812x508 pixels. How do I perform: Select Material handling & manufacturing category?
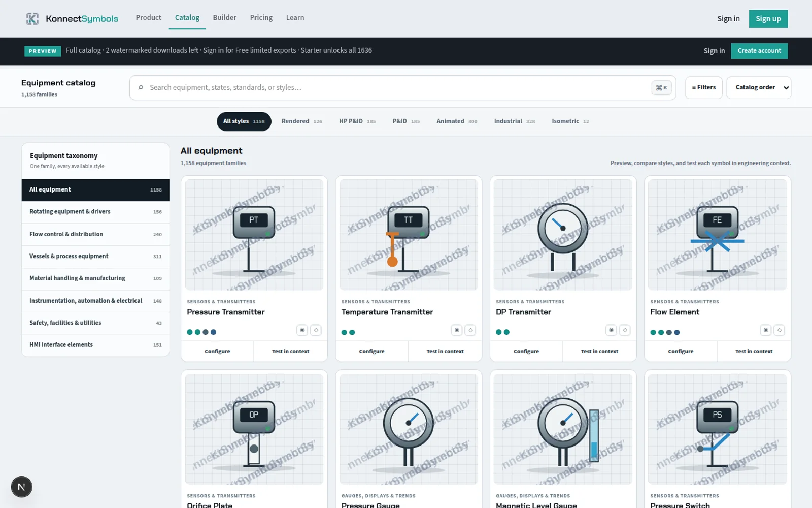coord(95,278)
